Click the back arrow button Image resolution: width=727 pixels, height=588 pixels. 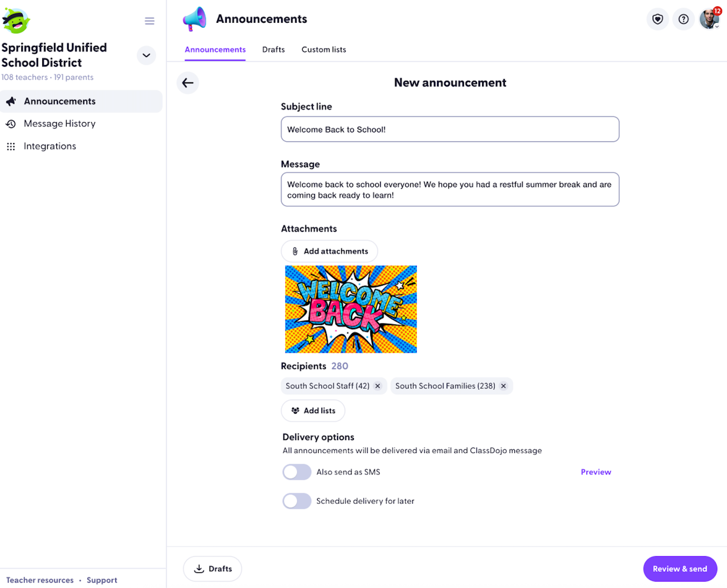click(x=188, y=83)
